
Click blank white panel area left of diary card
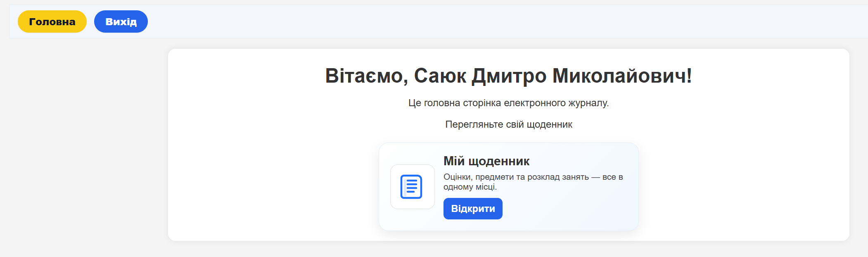(x=273, y=186)
